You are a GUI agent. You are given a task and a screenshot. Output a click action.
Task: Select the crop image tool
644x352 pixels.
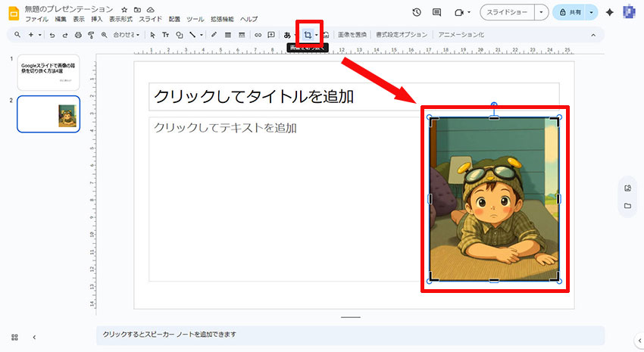point(308,35)
